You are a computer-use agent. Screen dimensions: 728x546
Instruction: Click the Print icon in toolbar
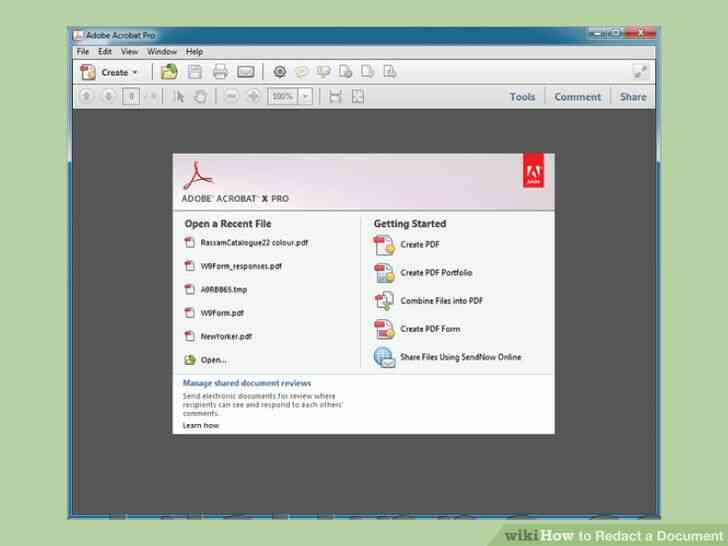click(220, 72)
